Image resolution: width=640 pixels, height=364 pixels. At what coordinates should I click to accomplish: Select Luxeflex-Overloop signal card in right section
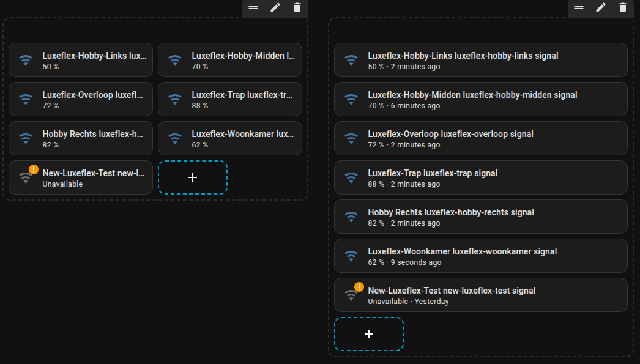click(480, 139)
